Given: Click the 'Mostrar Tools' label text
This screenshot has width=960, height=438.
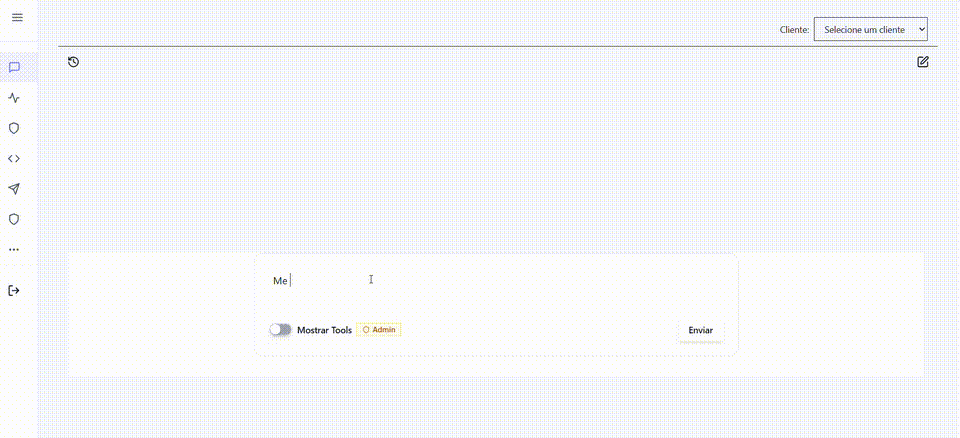Looking at the screenshot, I should click(x=324, y=330).
